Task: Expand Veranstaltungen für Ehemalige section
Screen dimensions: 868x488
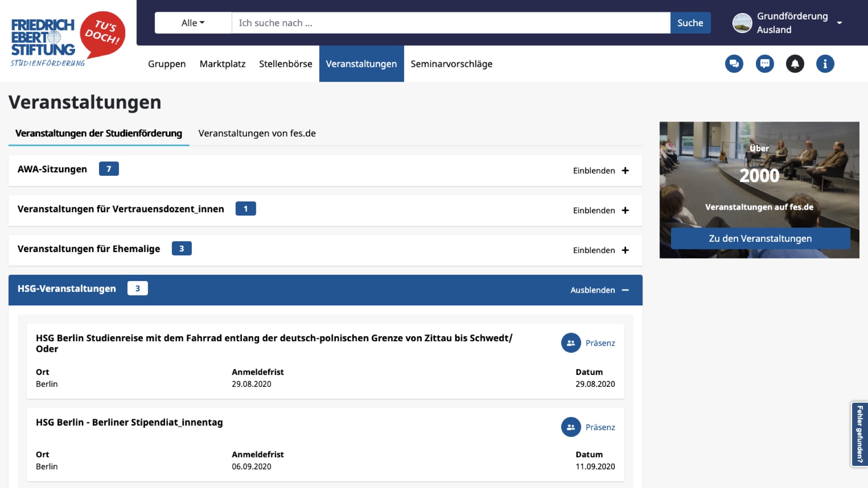Action: (601, 250)
